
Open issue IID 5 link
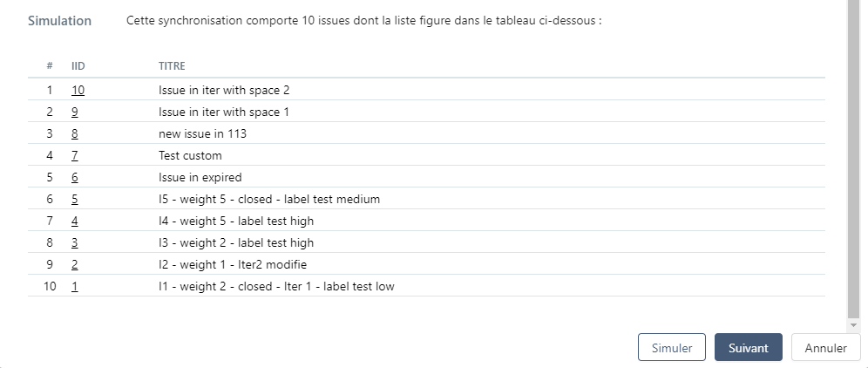click(75, 199)
